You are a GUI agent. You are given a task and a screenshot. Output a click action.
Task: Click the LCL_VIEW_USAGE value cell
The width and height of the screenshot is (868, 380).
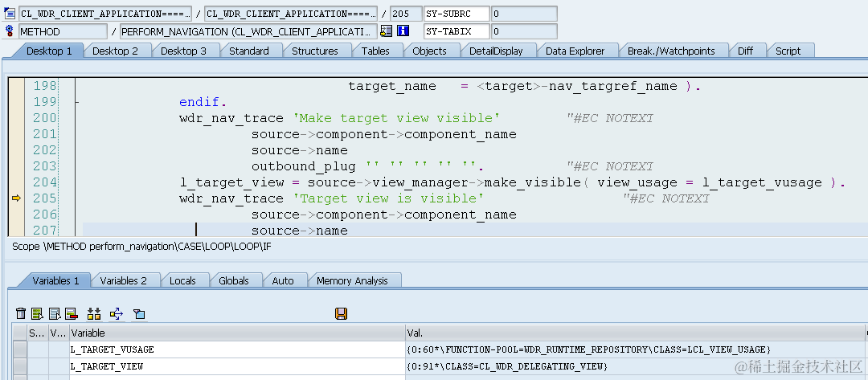click(x=634, y=349)
